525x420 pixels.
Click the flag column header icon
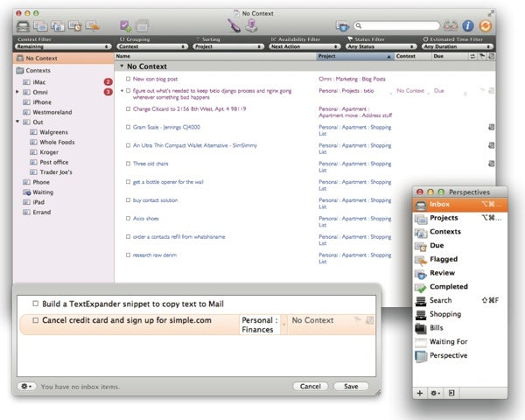482,56
